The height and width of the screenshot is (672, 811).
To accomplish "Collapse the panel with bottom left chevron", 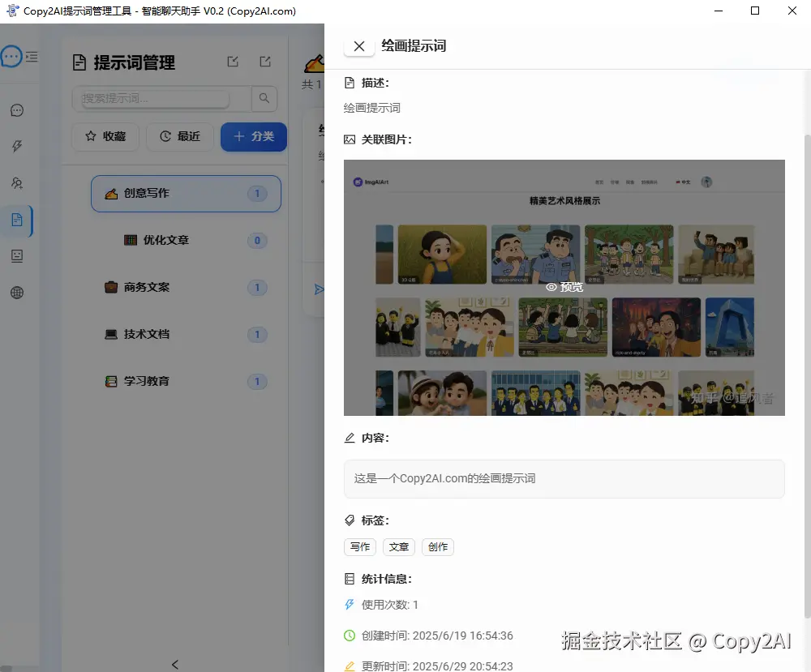I will [x=175, y=665].
